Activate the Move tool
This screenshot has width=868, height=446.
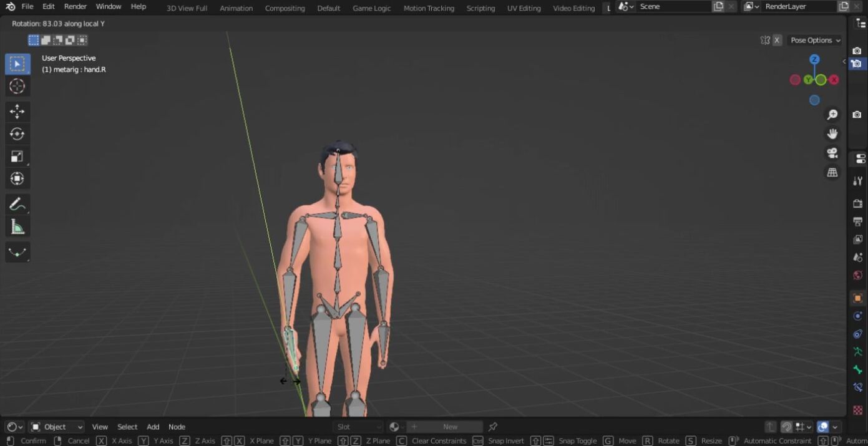tap(17, 112)
